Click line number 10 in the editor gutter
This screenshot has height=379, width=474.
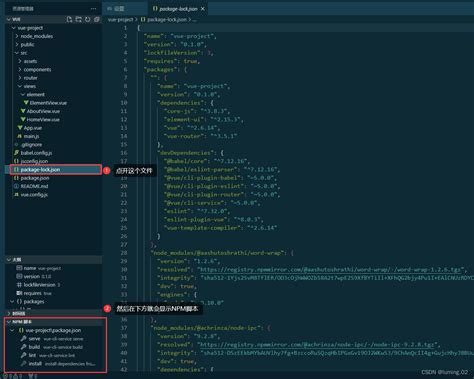click(x=124, y=103)
